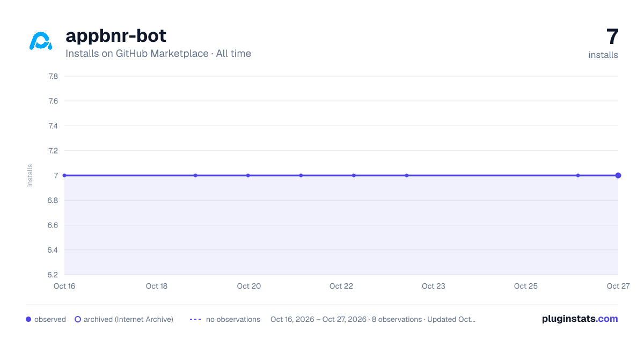Click the x-axis label Oct 20
Screen dimensions: 644x338
(249, 286)
